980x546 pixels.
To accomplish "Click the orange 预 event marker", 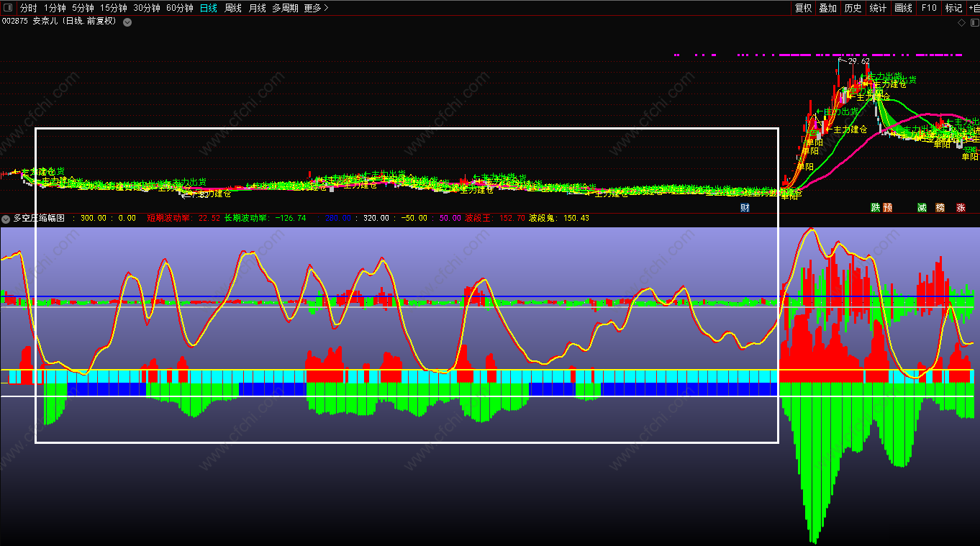I will (887, 208).
